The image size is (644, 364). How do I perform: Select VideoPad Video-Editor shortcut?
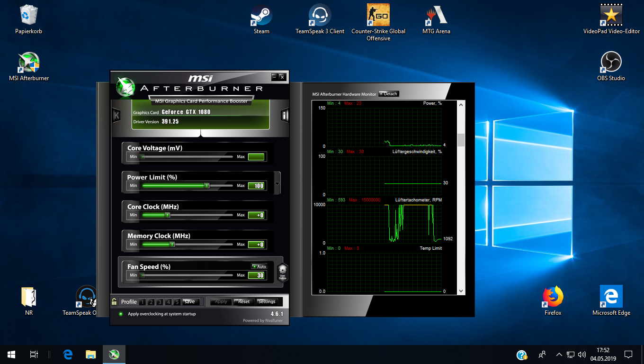pos(611,19)
